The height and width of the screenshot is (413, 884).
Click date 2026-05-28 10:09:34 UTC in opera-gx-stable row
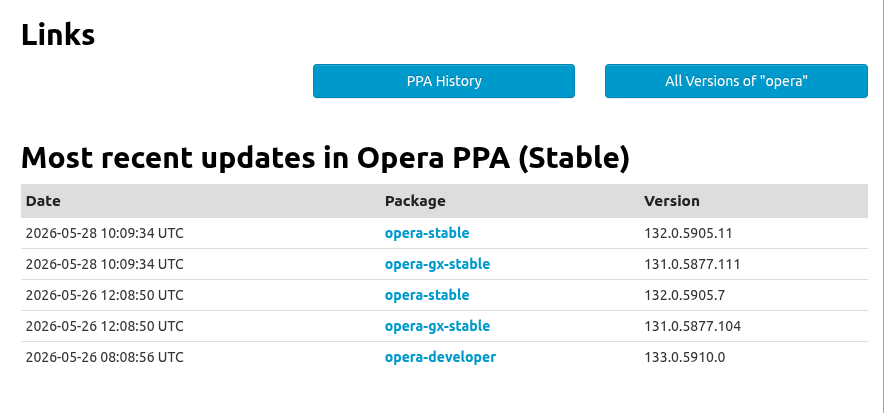click(105, 264)
